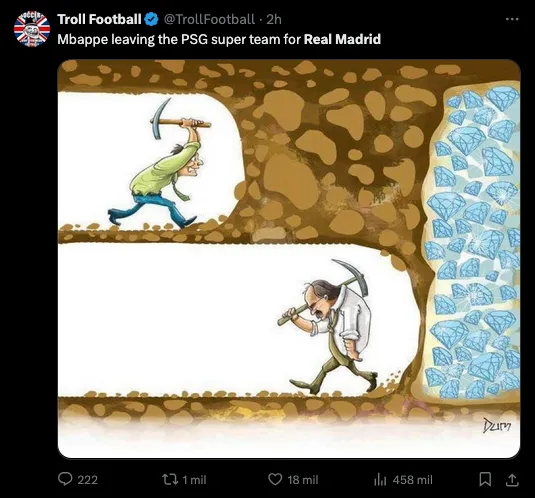Open the view analytics bar chart icon
535x498 pixels.
tap(380, 480)
